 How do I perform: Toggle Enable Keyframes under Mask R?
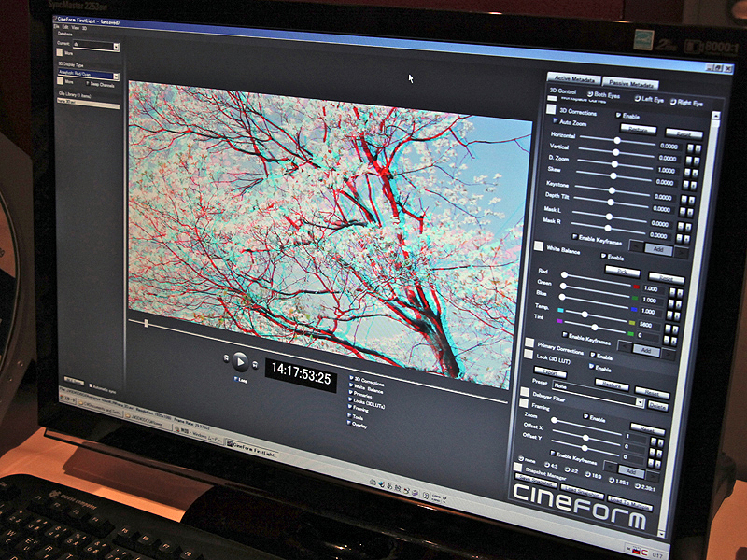click(x=574, y=237)
